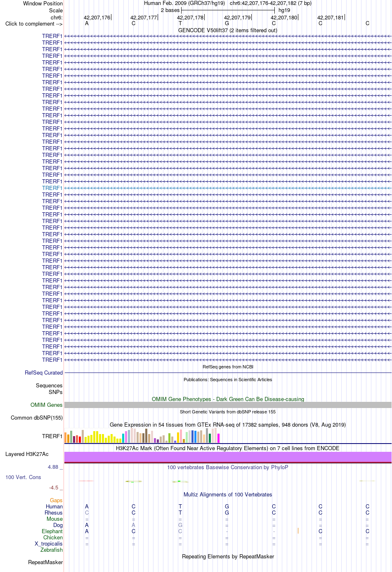Click the RepeatMasker track label
The image size is (392, 572).
coord(45,562)
